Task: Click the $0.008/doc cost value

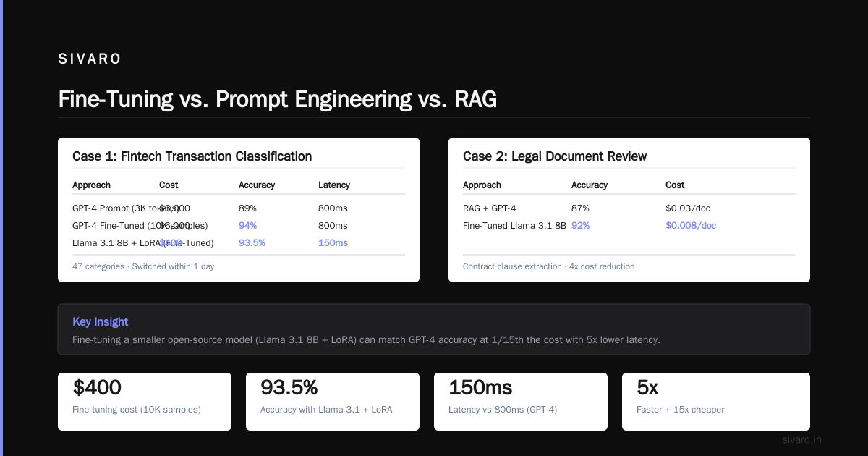Action: [691, 226]
